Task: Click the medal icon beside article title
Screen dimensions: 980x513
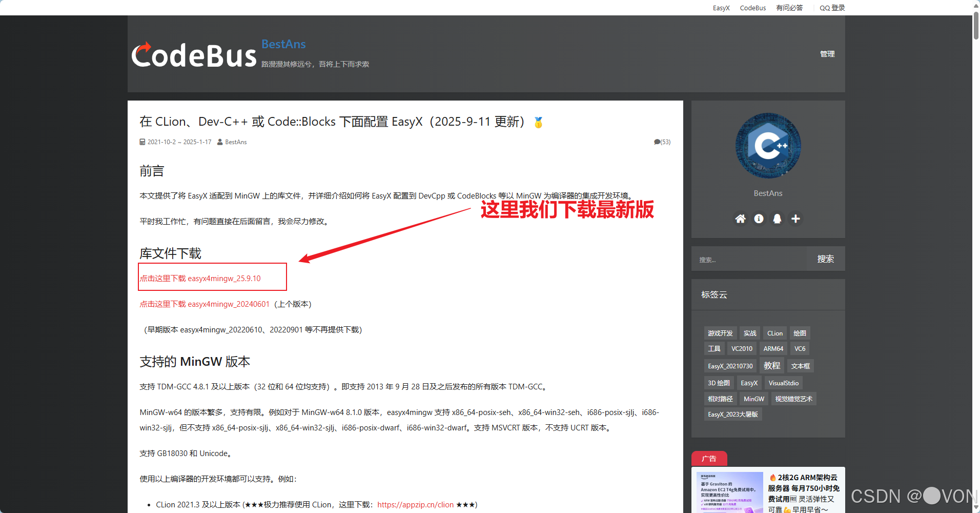Action: tap(538, 122)
